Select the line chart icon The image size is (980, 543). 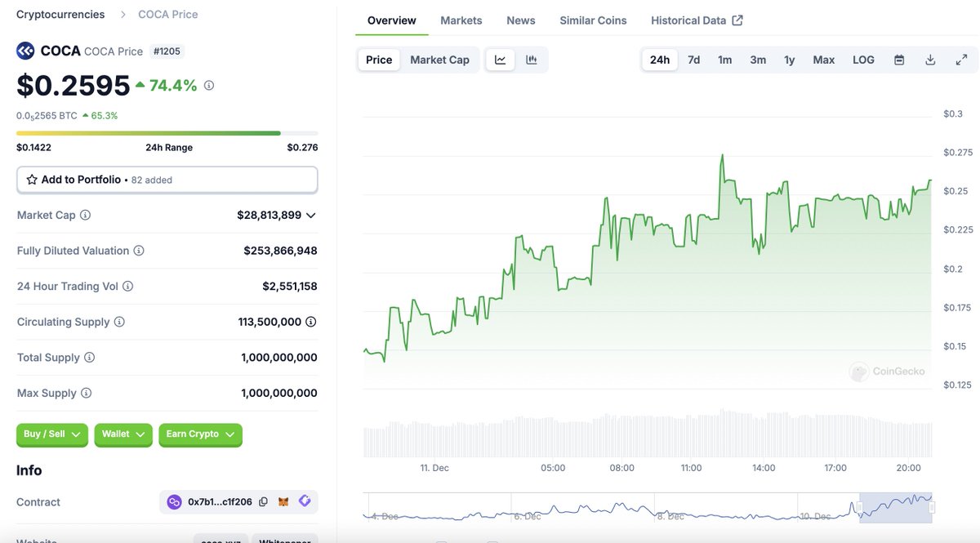500,59
